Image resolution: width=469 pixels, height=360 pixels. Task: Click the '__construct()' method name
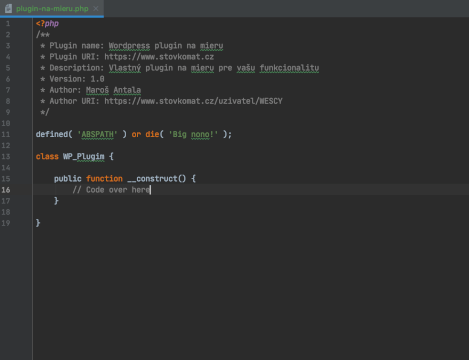click(x=157, y=179)
